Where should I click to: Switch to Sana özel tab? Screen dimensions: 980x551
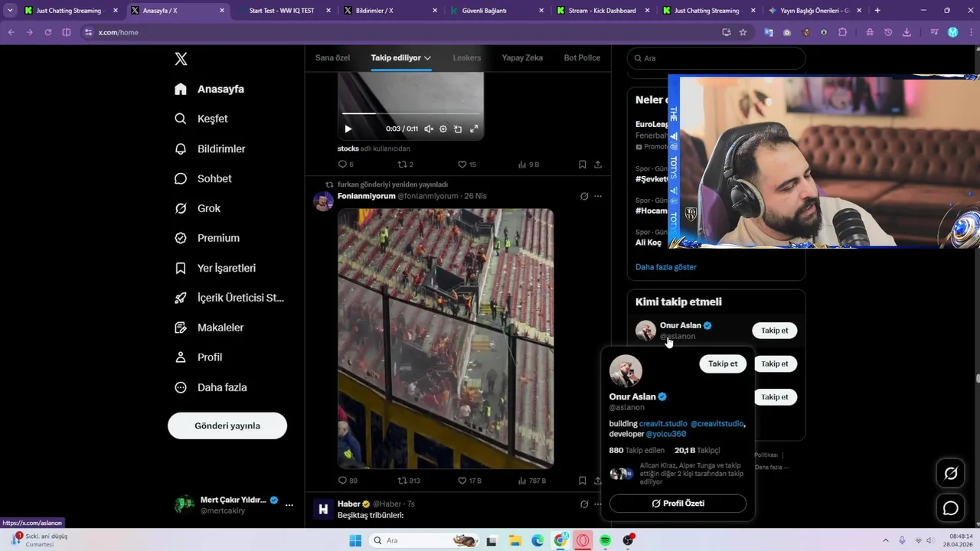(x=332, y=58)
